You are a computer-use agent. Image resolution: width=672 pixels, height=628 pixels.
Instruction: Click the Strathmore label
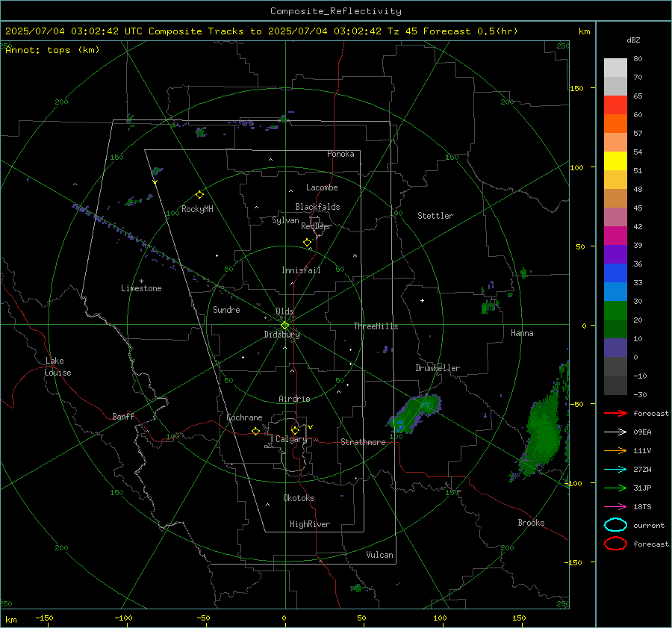(363, 442)
